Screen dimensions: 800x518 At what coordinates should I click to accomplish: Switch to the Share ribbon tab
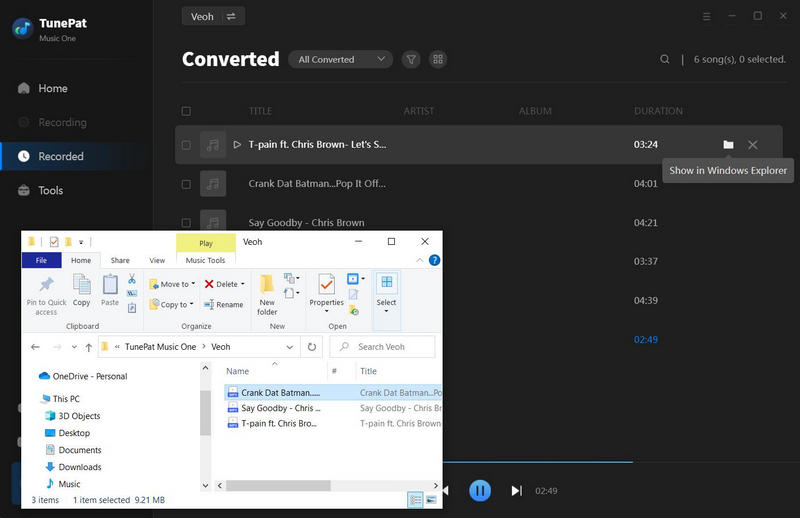click(120, 260)
